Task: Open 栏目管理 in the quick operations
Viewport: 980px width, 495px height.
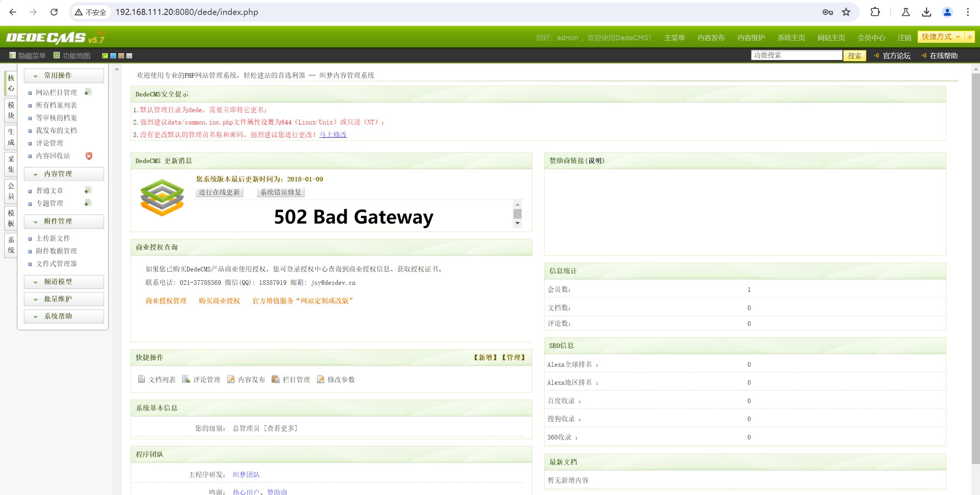Action: (x=291, y=379)
